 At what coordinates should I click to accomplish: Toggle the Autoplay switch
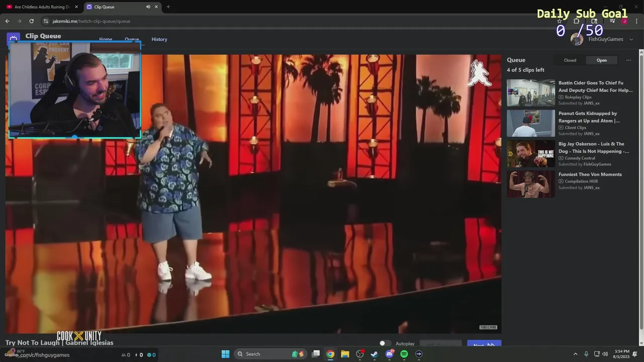[x=385, y=343]
